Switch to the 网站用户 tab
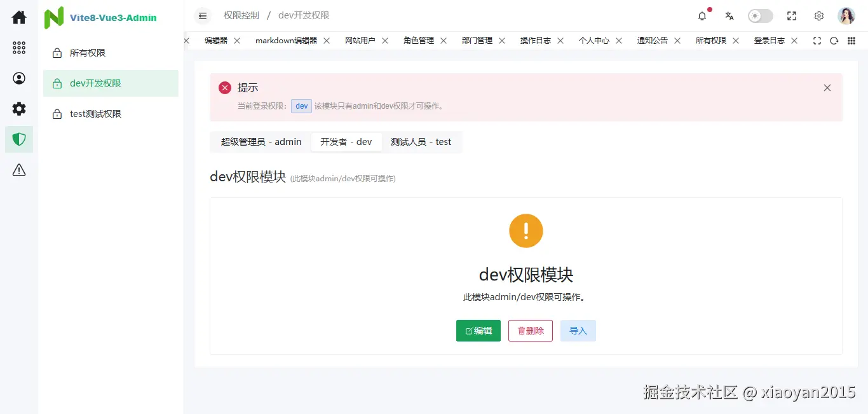Image resolution: width=868 pixels, height=414 pixels. (360, 41)
